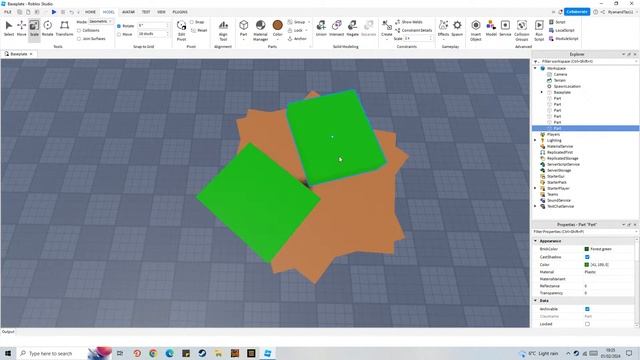This screenshot has height=360, width=640.
Task: Open the Lock dropdown arrow
Action: tap(307, 30)
